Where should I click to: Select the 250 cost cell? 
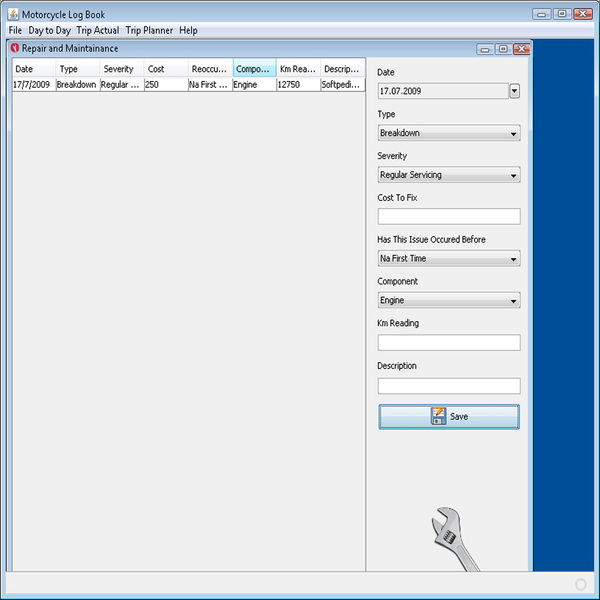tap(166, 85)
